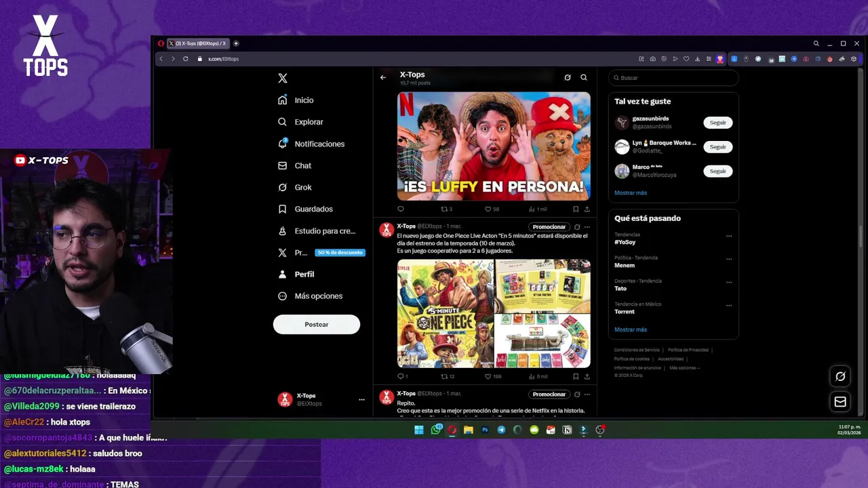Click the Postear button
This screenshot has height=488, width=868.
[317, 324]
